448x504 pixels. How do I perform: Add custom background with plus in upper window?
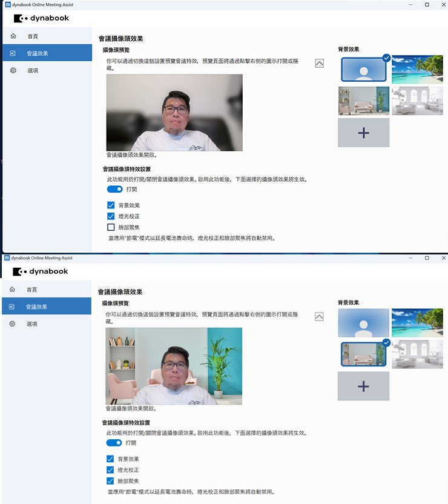pyautogui.click(x=363, y=133)
